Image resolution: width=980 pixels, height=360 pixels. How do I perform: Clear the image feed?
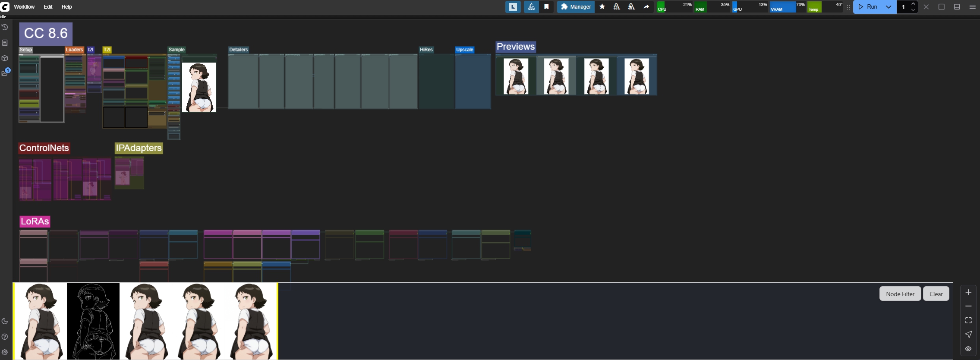[x=936, y=294]
